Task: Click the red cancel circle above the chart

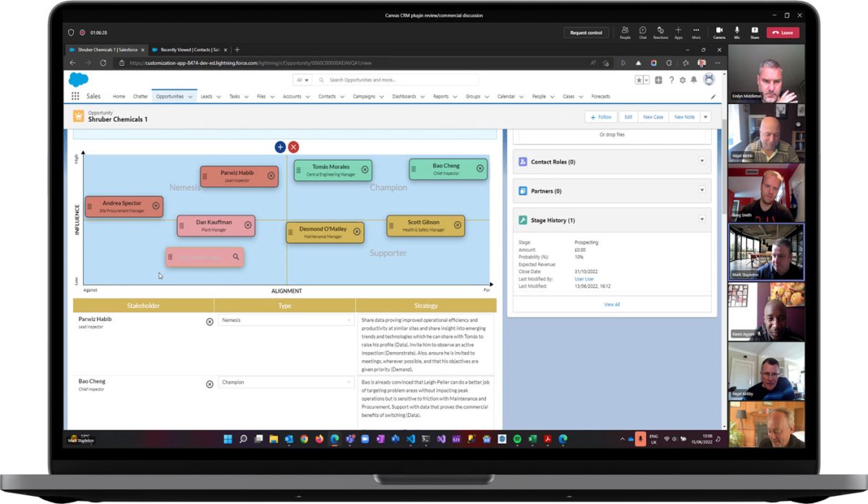Action: pyautogui.click(x=294, y=147)
